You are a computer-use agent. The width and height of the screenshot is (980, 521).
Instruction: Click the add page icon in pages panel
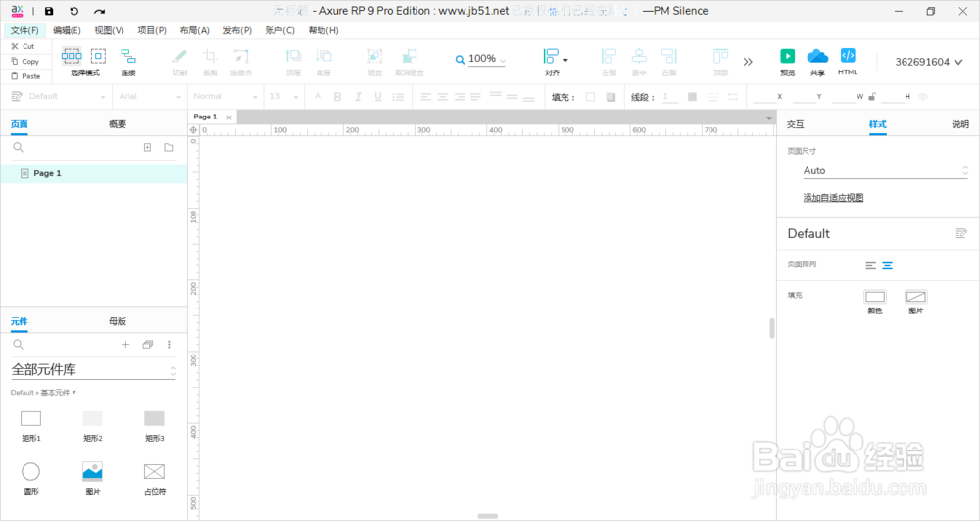(x=148, y=148)
